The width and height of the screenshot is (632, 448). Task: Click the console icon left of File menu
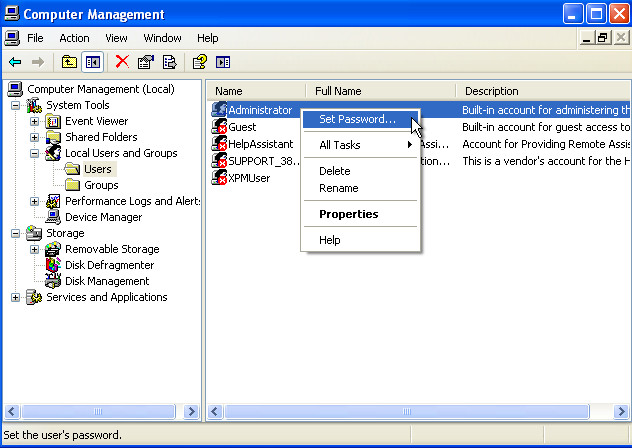click(12, 38)
